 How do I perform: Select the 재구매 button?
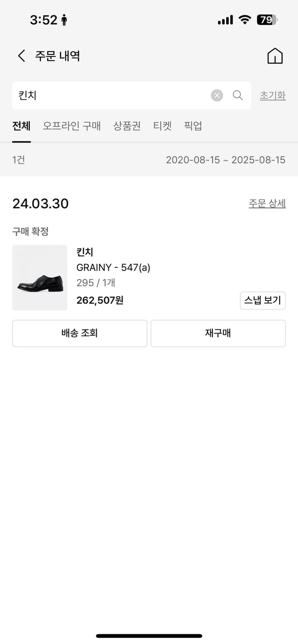coord(218,333)
